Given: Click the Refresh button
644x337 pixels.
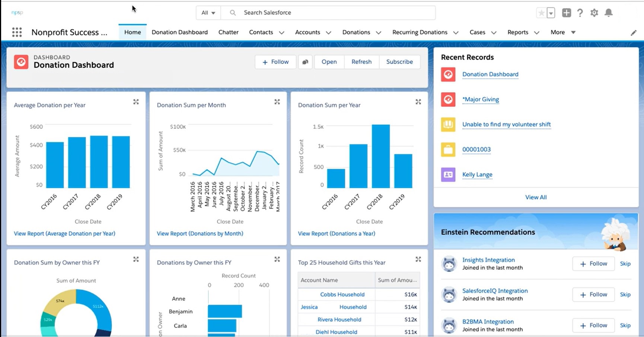Looking at the screenshot, I should (x=361, y=62).
